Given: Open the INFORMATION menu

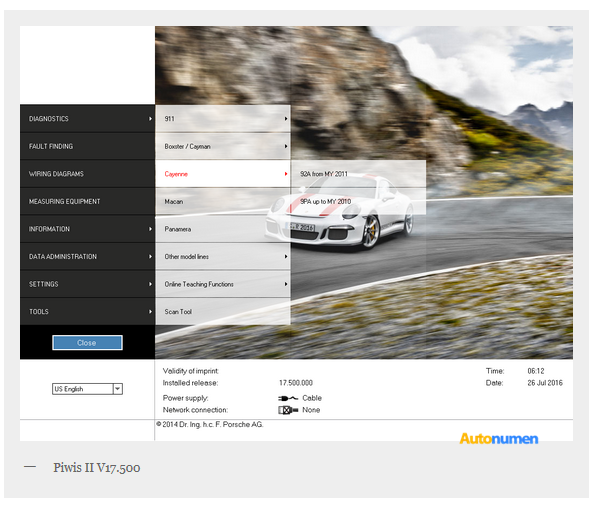Looking at the screenshot, I should click(x=87, y=229).
